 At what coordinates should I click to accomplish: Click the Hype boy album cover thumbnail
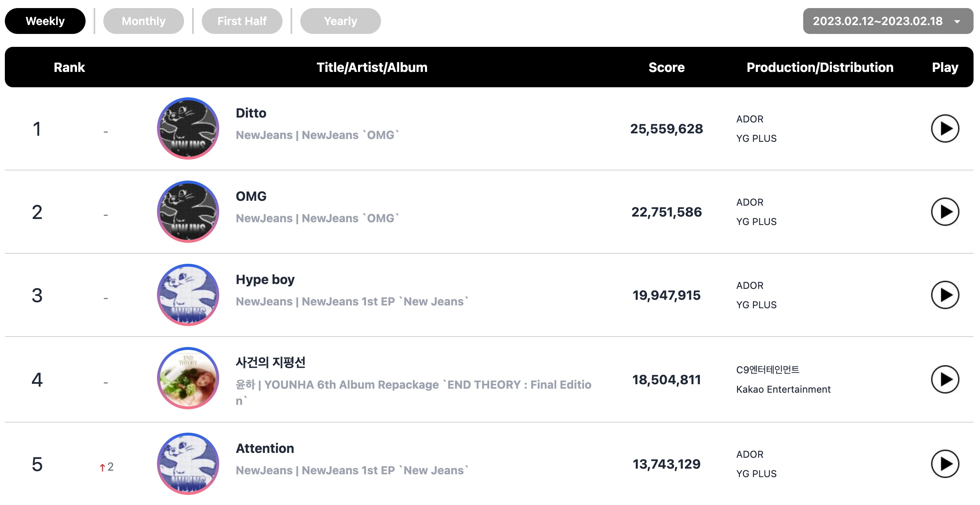(x=188, y=295)
